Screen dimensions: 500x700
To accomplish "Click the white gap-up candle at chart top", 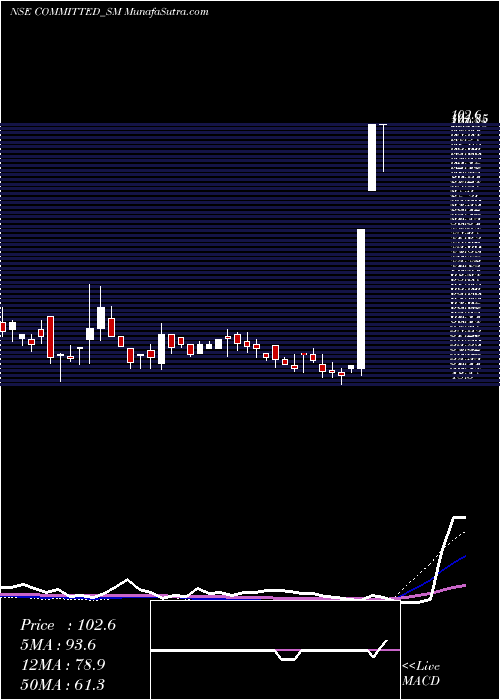I will pyautogui.click(x=372, y=157).
